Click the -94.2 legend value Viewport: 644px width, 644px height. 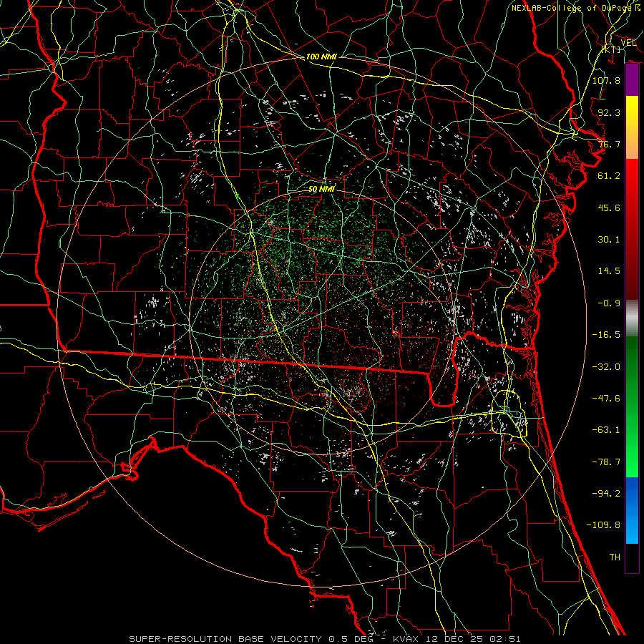(606, 494)
